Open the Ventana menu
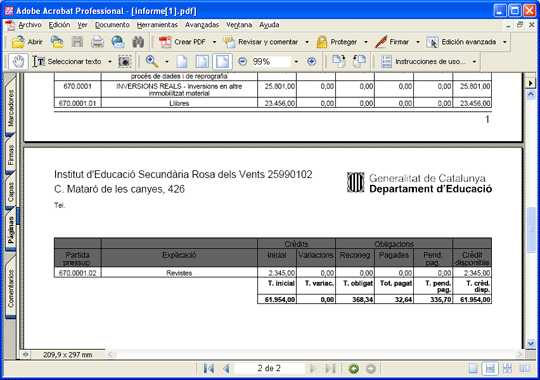The image size is (540, 380). (239, 25)
